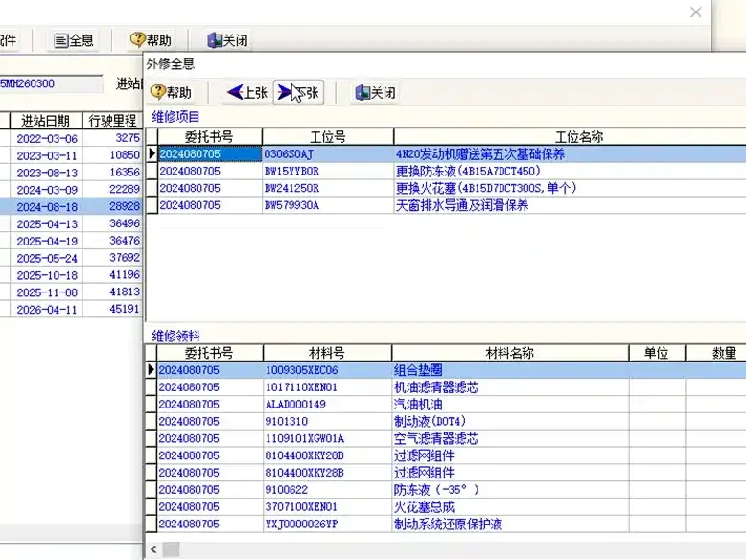Select work code BW15YYB0R
The width and height of the screenshot is (746, 560).
(x=291, y=172)
